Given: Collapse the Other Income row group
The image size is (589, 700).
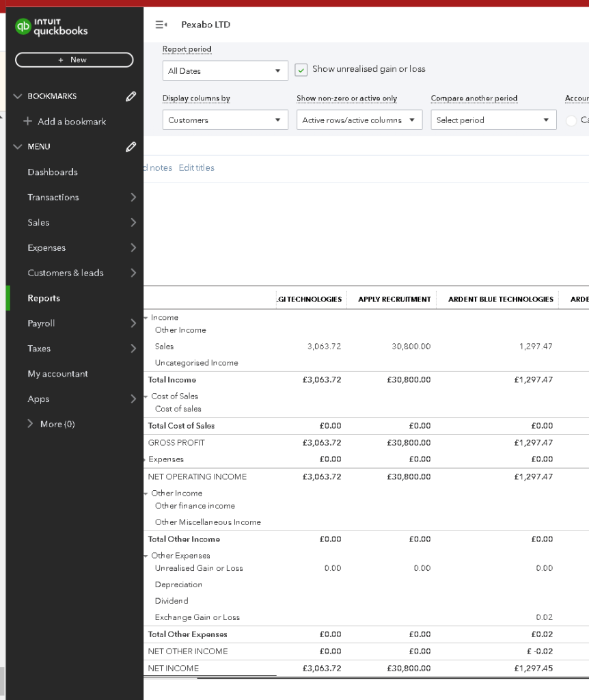Looking at the screenshot, I should pos(146,494).
